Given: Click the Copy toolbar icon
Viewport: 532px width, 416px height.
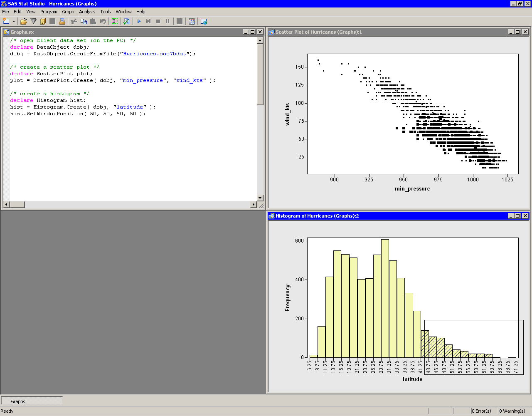Looking at the screenshot, I should tap(84, 21).
